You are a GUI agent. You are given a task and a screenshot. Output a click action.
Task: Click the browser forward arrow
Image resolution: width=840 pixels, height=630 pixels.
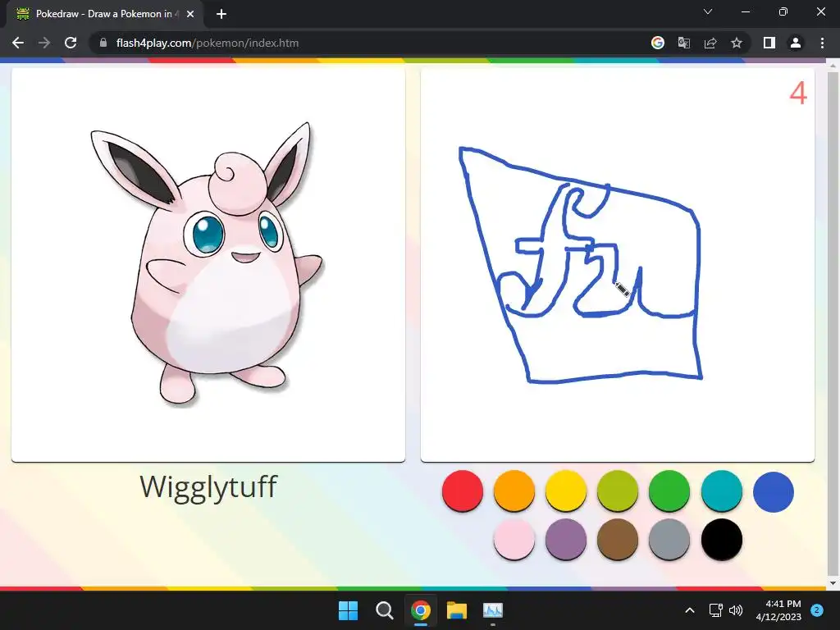tap(44, 43)
